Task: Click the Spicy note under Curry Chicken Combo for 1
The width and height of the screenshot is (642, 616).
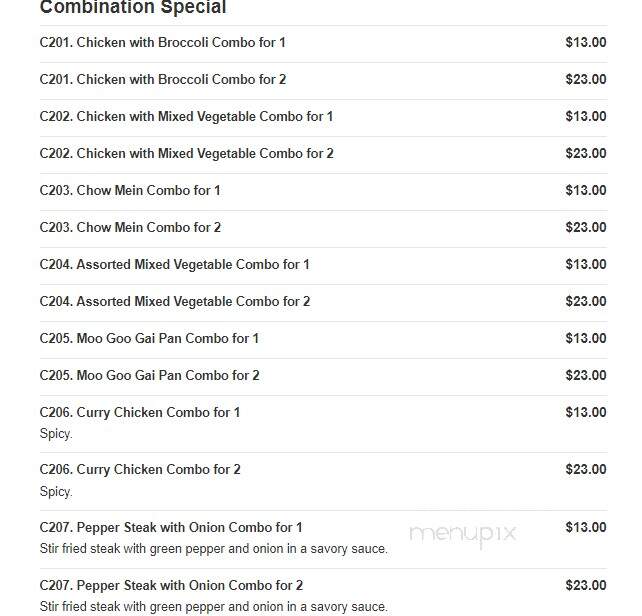Action: [x=56, y=434]
